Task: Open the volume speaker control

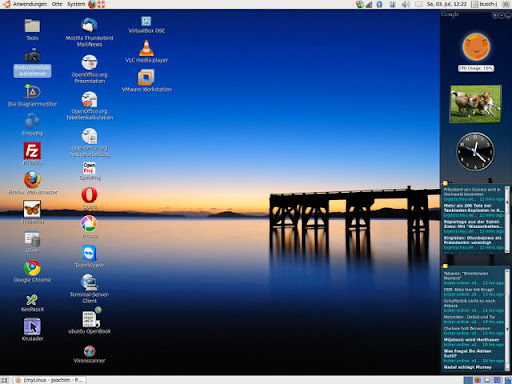Action: pyautogui.click(x=405, y=4)
